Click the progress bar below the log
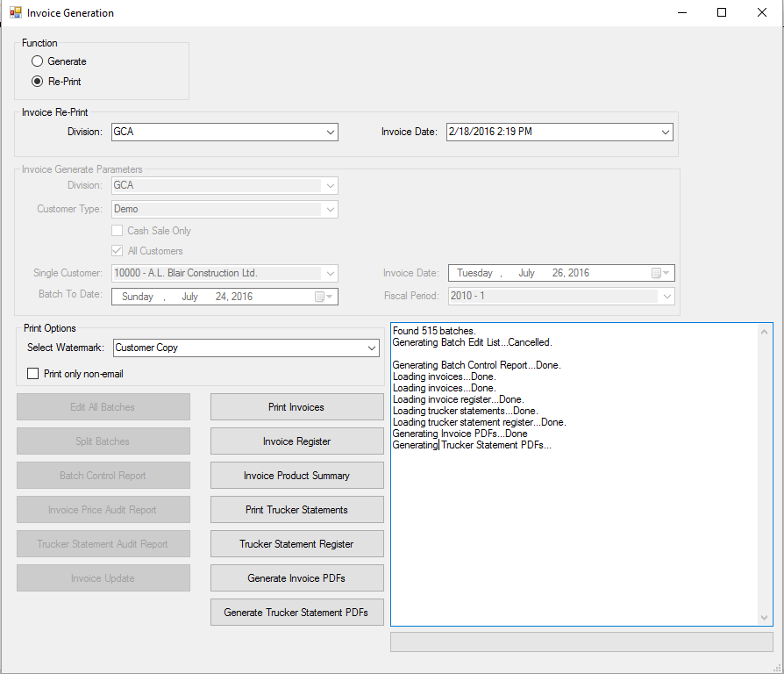 click(x=581, y=642)
